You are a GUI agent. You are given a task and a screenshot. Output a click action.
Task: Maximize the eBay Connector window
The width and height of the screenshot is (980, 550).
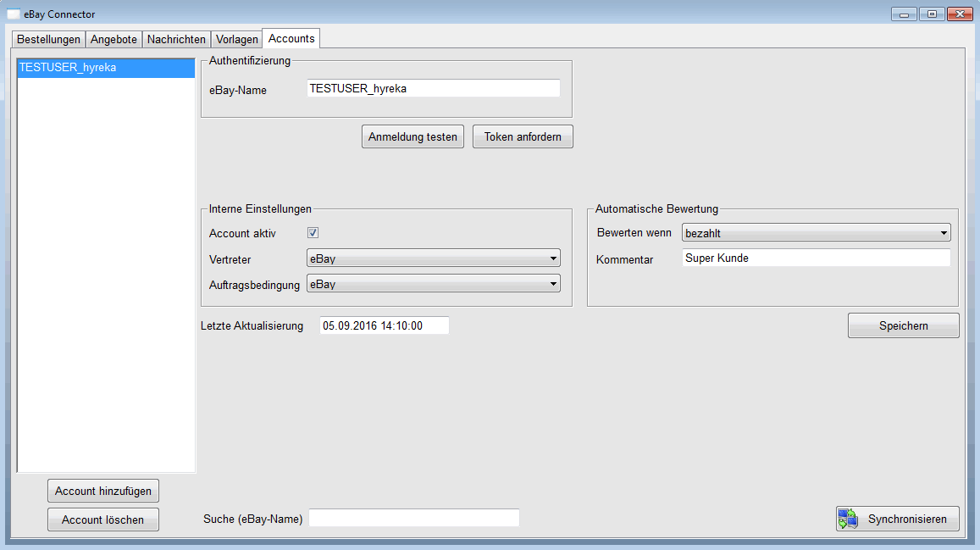coord(932,14)
